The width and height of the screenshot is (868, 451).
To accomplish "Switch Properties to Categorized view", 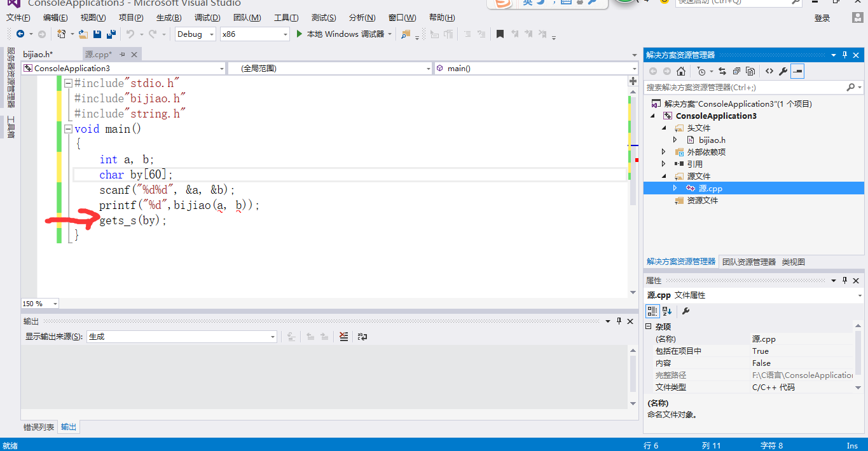I will point(652,311).
